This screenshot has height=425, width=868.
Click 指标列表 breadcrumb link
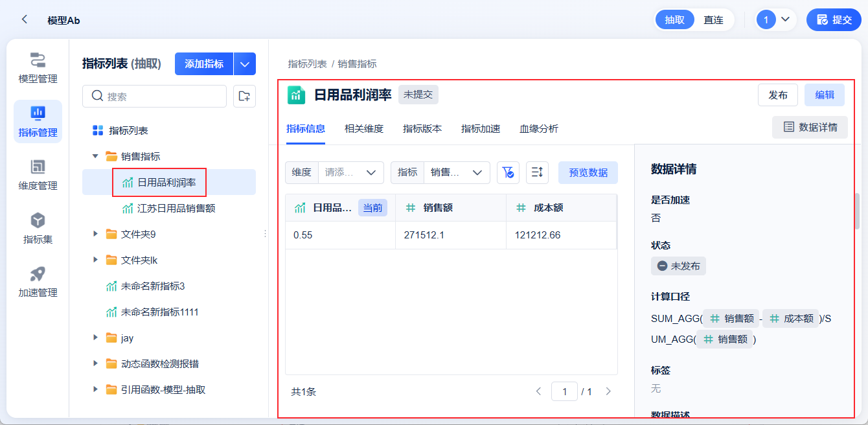pyautogui.click(x=308, y=63)
